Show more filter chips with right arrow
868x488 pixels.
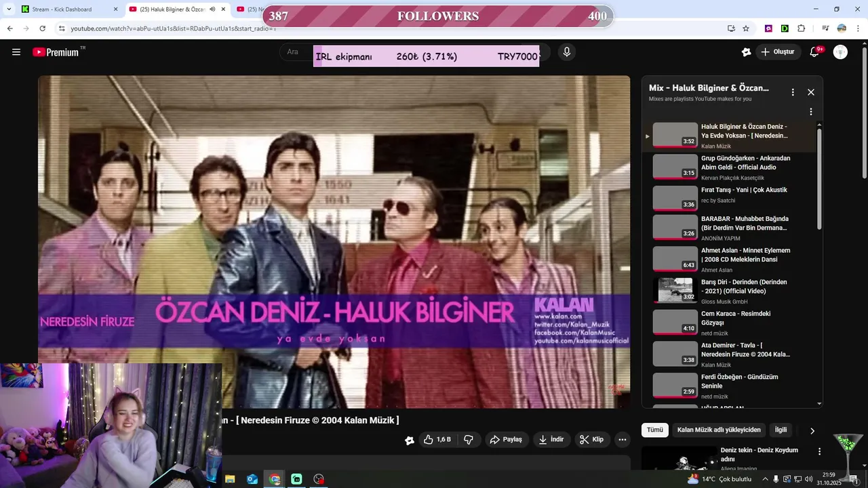click(812, 430)
